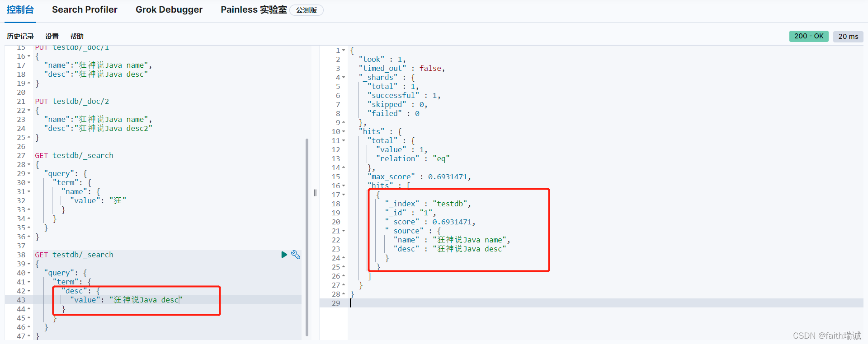Collapse the hit object fold at response line 17
Screen dimensions: 868x344
pos(344,195)
